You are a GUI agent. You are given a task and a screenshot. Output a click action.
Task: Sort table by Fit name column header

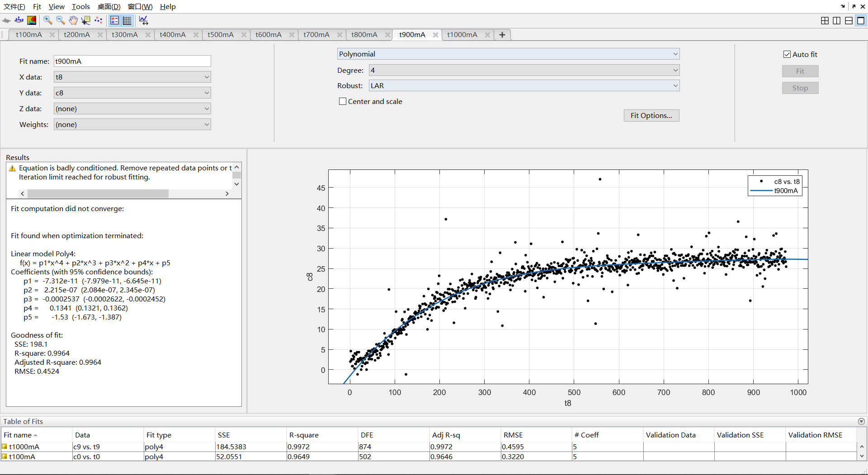(36, 435)
